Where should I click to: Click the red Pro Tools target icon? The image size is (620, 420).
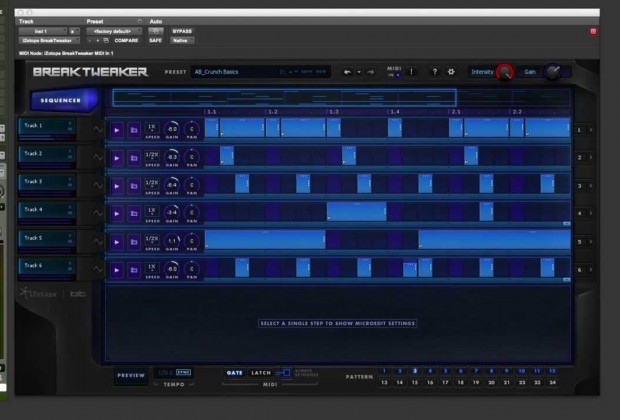[593, 31]
